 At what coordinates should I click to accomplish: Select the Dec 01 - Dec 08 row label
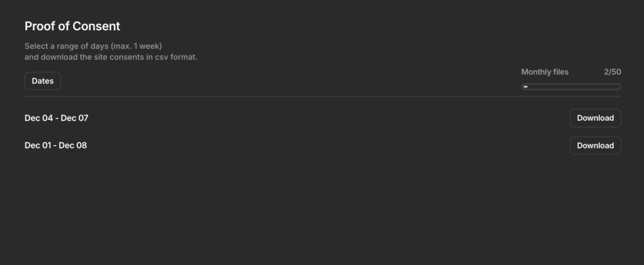[56, 145]
